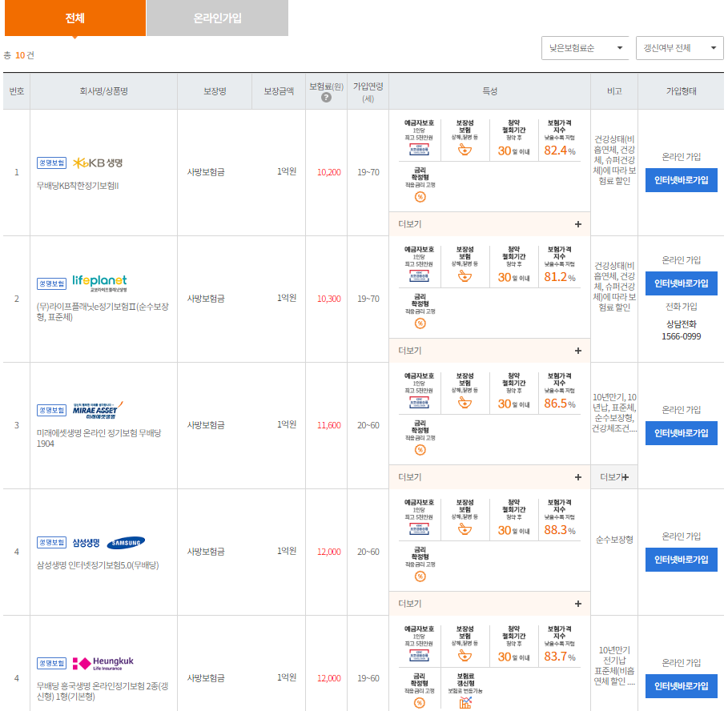Click 금리확정형 percent icon in Heungkuk row
Screen dimensions: 728x711
pos(419,703)
